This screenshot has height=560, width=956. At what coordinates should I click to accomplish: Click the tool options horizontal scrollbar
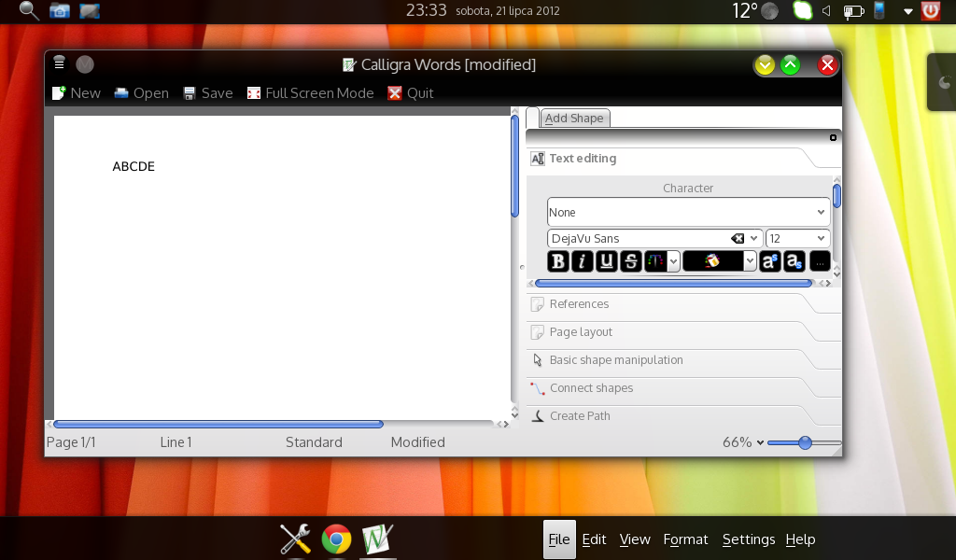(673, 284)
